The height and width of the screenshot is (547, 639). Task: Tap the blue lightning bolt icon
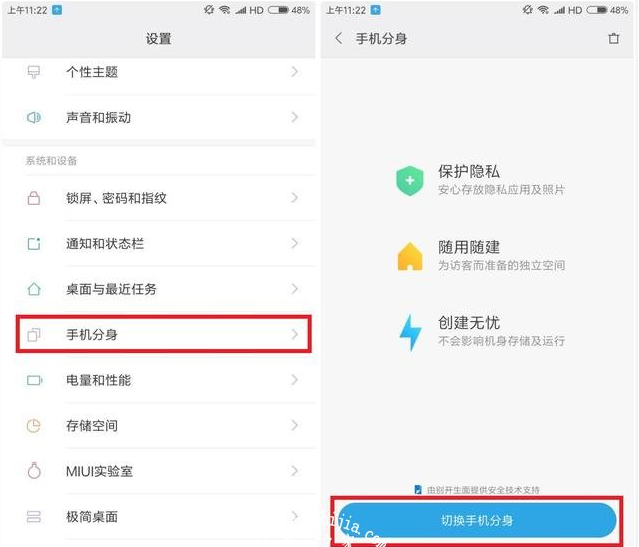pyautogui.click(x=410, y=332)
